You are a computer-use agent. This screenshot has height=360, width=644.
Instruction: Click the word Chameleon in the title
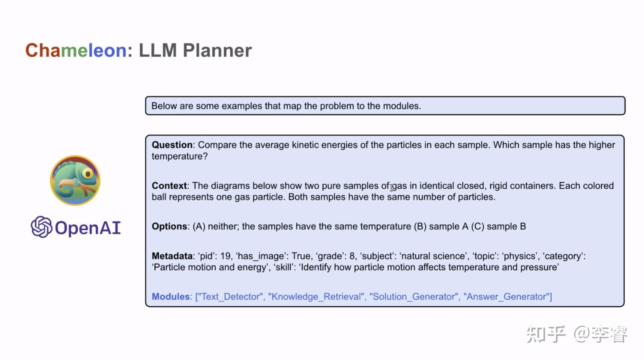click(x=76, y=51)
